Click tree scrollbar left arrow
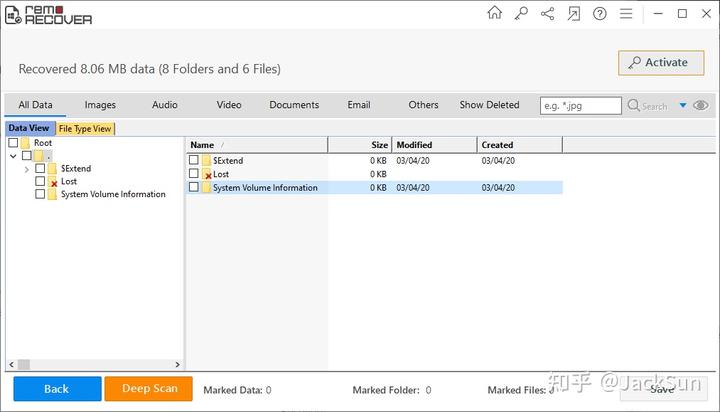The height and width of the screenshot is (412, 720). (11, 365)
